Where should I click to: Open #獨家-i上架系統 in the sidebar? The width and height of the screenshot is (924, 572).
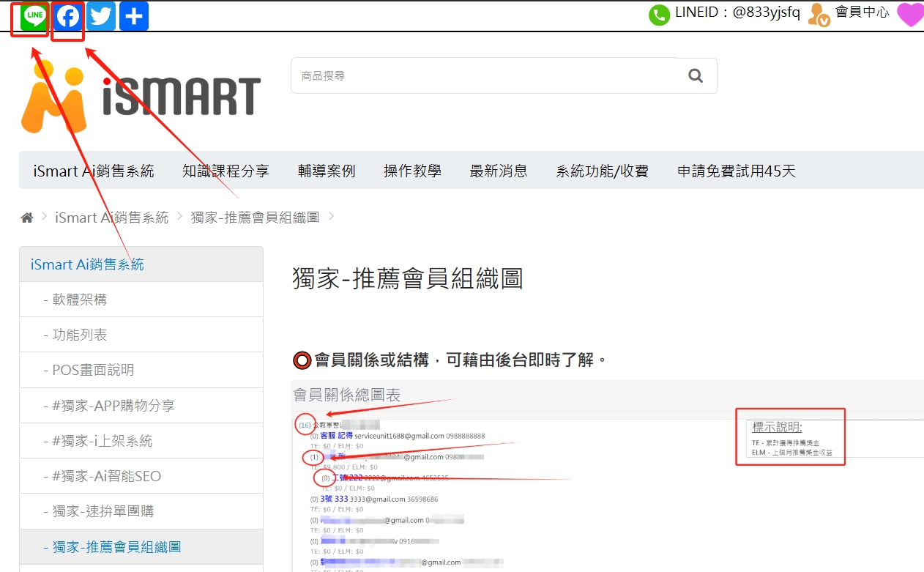pyautogui.click(x=141, y=441)
